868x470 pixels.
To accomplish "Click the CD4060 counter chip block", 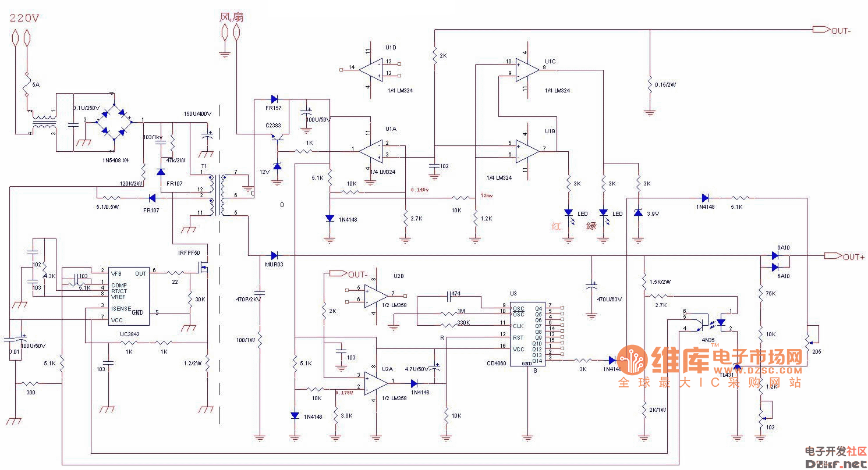I will pyautogui.click(x=528, y=334).
